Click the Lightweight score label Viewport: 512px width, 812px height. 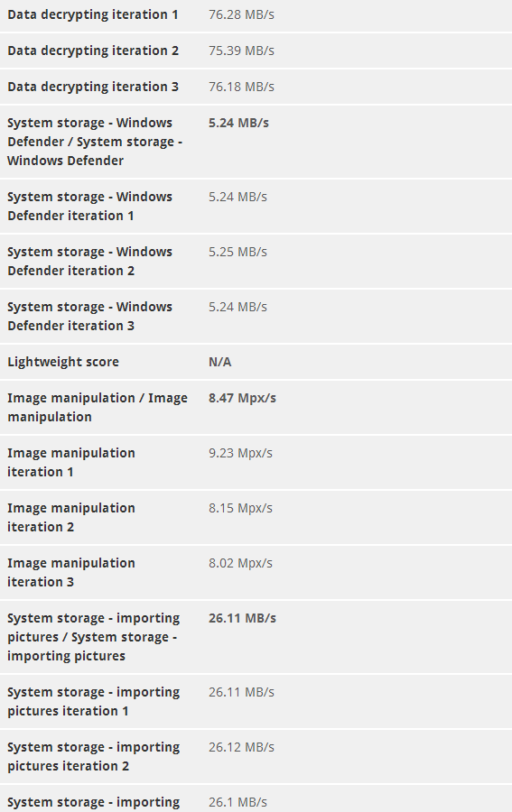pos(63,362)
